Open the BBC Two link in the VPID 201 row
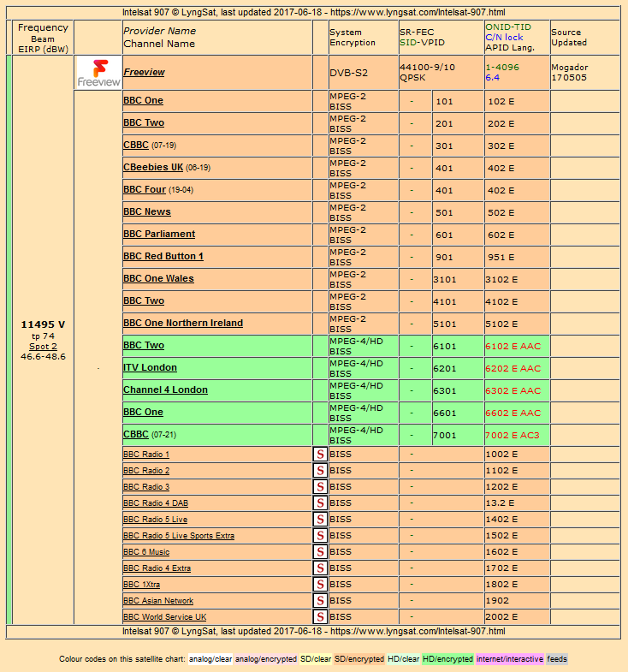Image resolution: width=628 pixels, height=672 pixels. tap(144, 122)
